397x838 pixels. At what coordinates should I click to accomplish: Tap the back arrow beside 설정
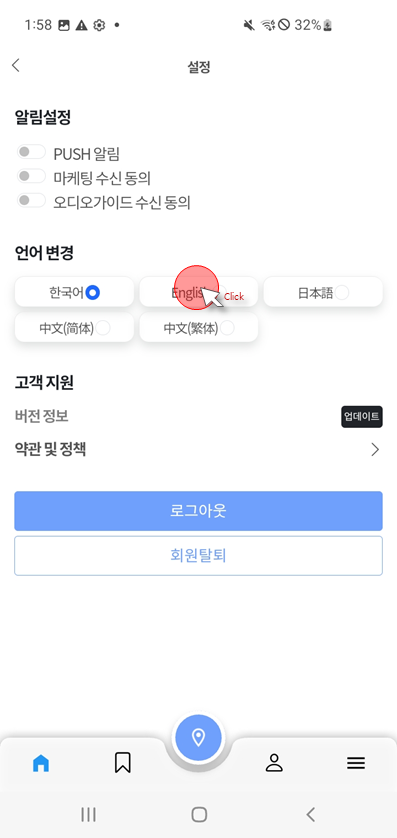[15, 65]
